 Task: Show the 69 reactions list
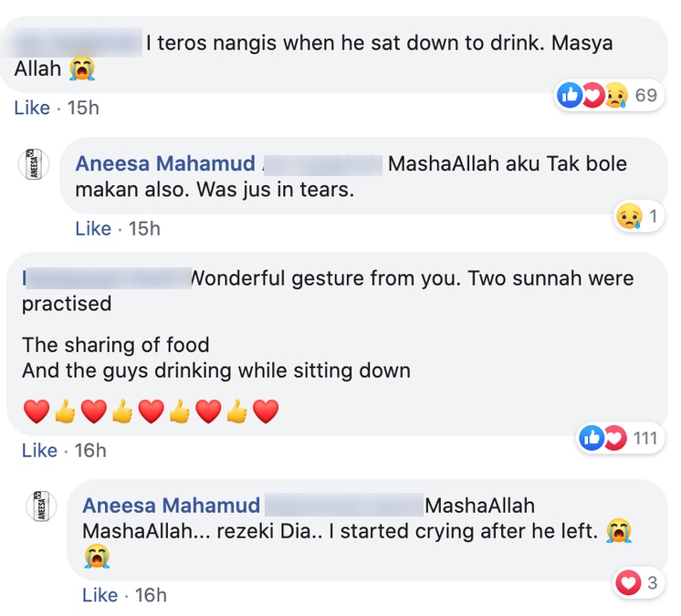coord(646,95)
